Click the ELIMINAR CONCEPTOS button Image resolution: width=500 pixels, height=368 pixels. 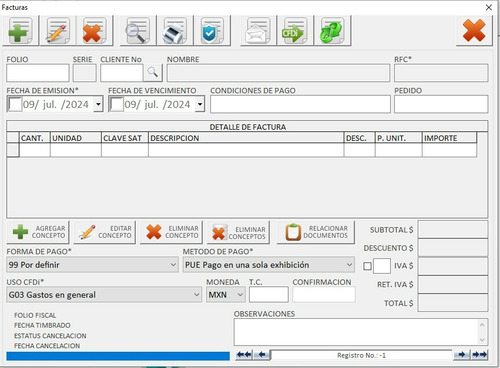point(238,232)
